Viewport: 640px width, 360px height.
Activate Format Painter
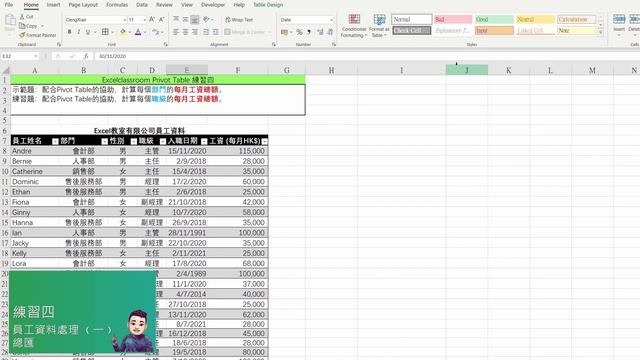38,35
